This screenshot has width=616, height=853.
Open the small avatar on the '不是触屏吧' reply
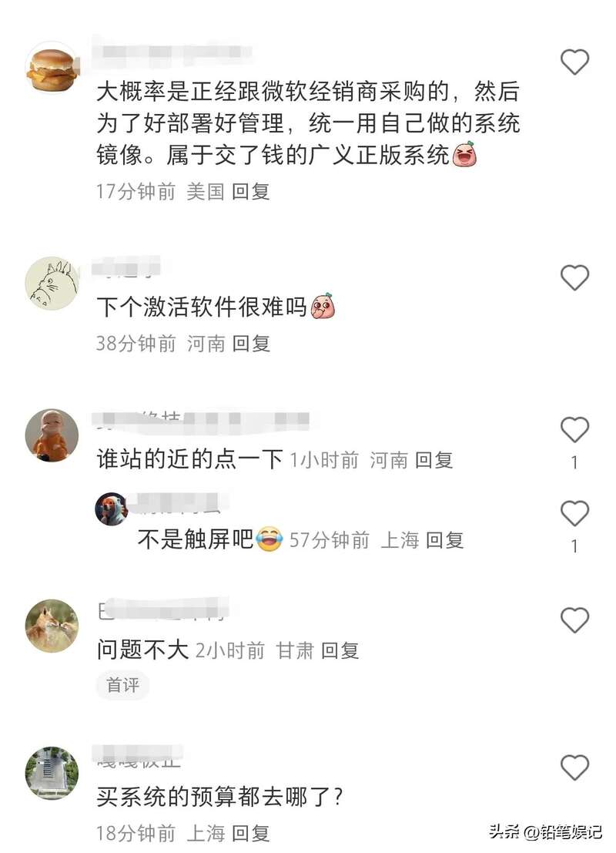pyautogui.click(x=111, y=509)
